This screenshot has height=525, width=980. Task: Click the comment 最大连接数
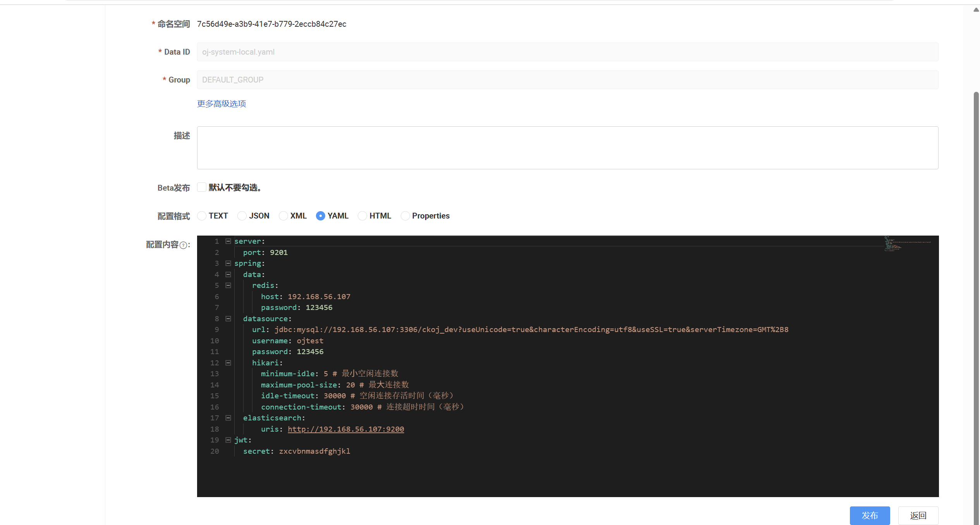389,385
